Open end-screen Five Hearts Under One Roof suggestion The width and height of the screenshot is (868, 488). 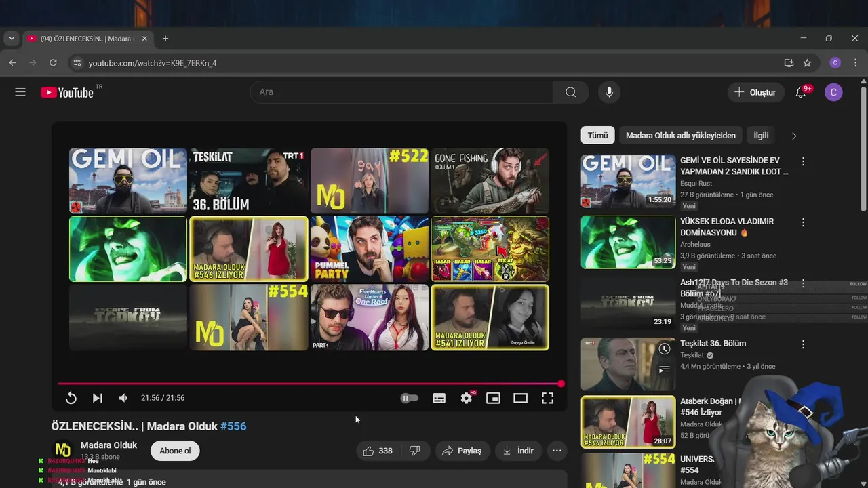(x=370, y=317)
